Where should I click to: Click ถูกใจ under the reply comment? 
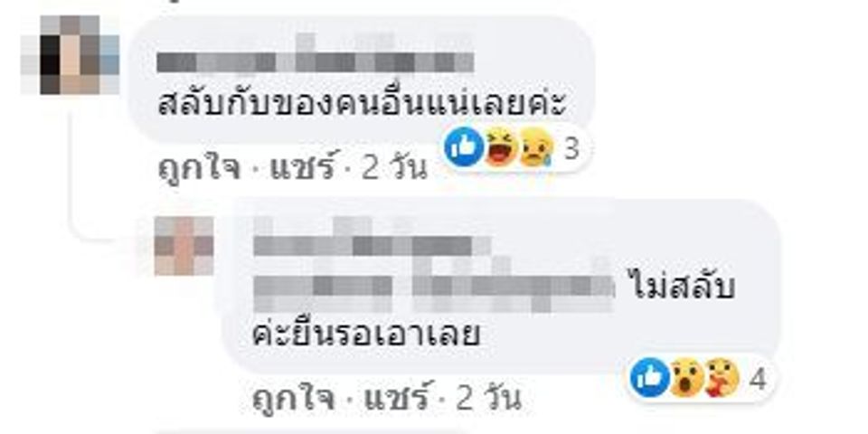click(x=293, y=399)
